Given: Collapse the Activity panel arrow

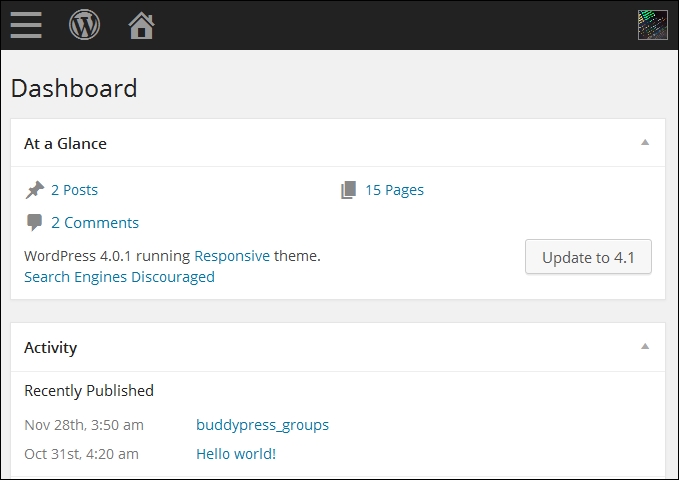Looking at the screenshot, I should pos(645,346).
